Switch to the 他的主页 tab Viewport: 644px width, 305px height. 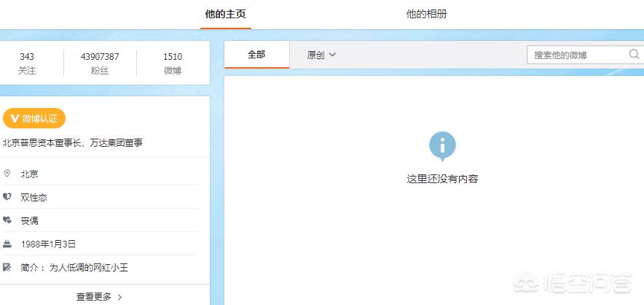226,14
